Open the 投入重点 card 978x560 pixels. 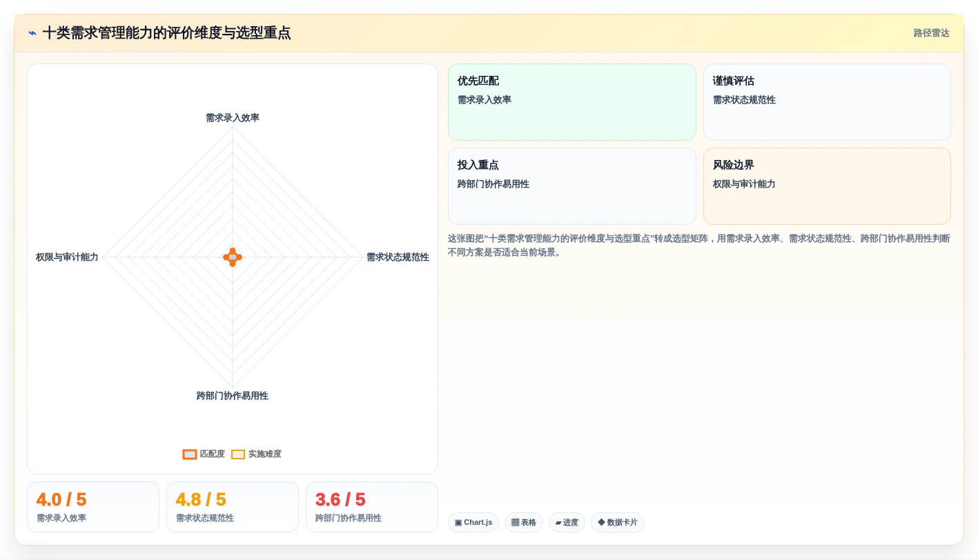pyautogui.click(x=571, y=186)
